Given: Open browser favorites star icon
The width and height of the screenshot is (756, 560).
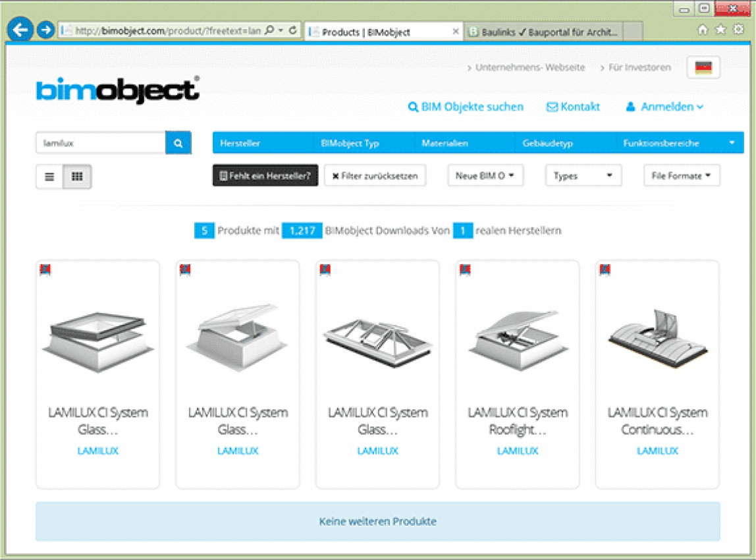Looking at the screenshot, I should click(720, 30).
